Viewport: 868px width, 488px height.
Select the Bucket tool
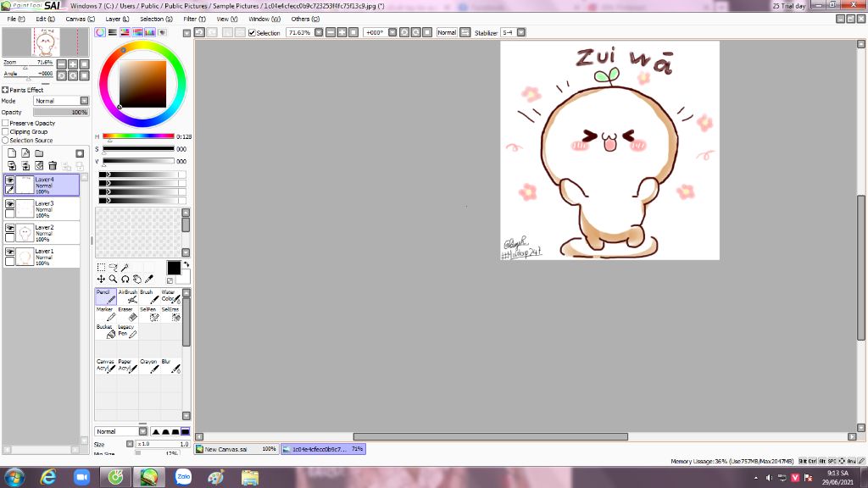105,331
